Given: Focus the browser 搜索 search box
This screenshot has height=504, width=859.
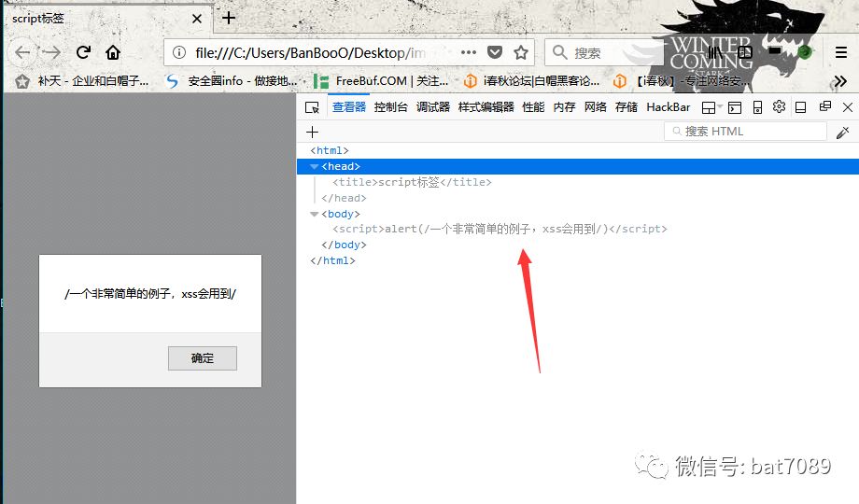Looking at the screenshot, I should click(x=602, y=52).
